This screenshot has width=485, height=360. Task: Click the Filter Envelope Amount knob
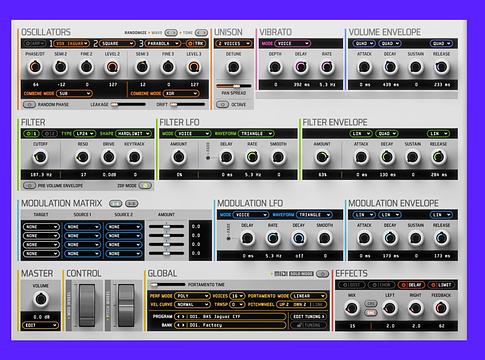322,157
